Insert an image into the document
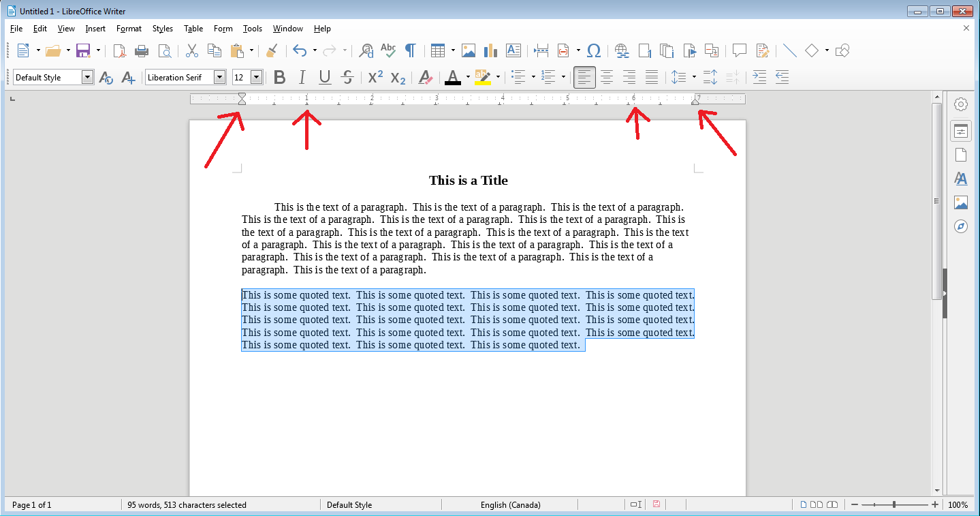 [469, 50]
